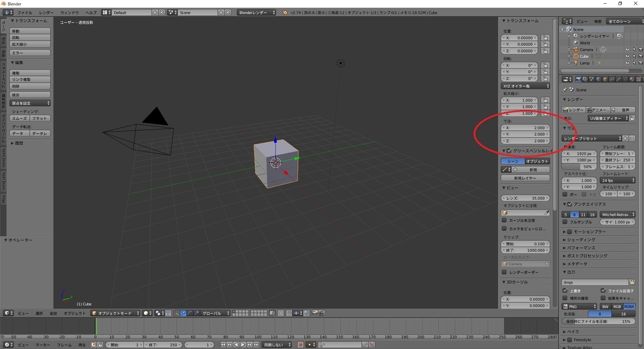Open the Texture properties tab icon
644x349 pixels.
pyautogui.click(x=639, y=79)
